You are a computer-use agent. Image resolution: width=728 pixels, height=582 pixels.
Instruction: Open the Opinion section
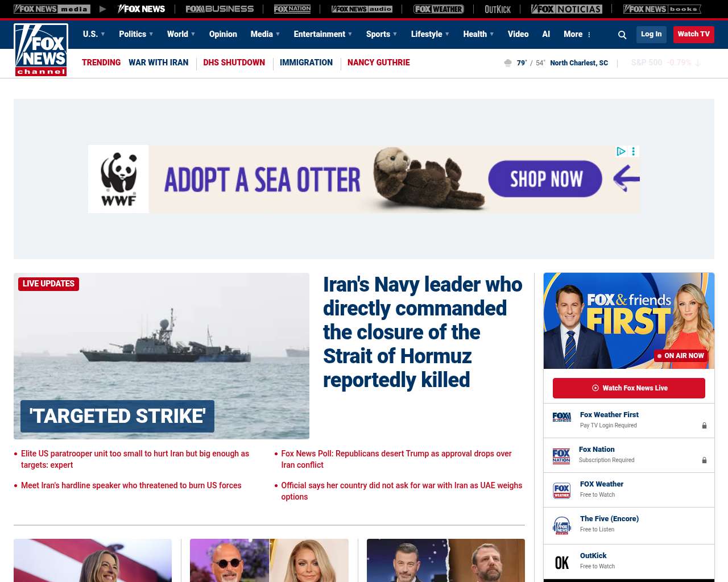pos(223,34)
